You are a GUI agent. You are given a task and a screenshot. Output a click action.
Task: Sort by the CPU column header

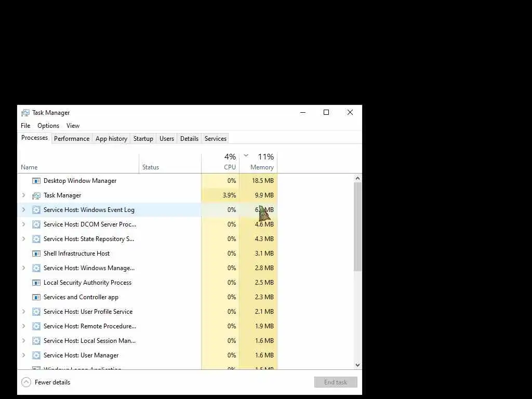click(x=220, y=163)
